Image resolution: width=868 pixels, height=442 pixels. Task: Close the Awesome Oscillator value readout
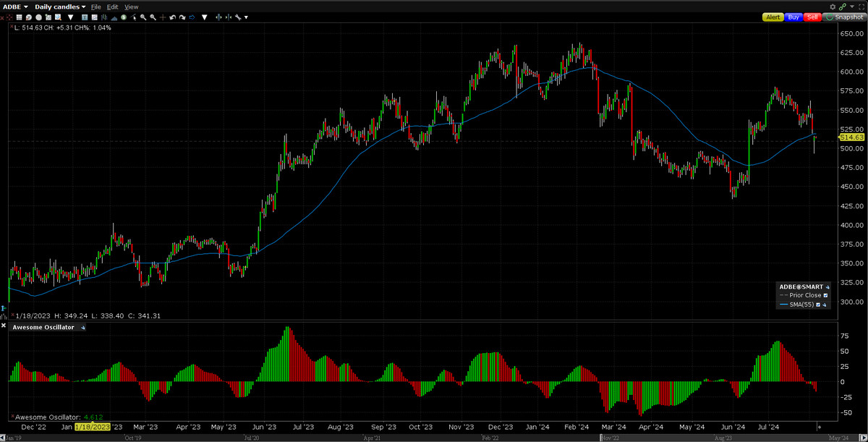12,417
